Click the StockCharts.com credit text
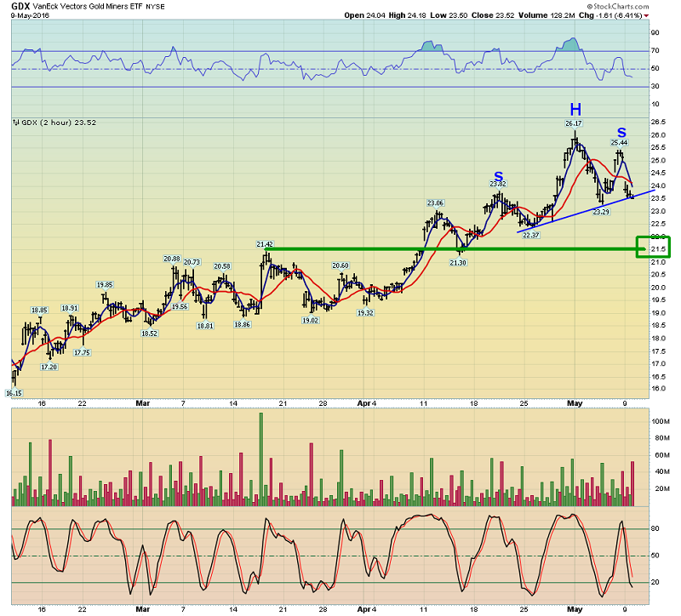 [x=618, y=7]
